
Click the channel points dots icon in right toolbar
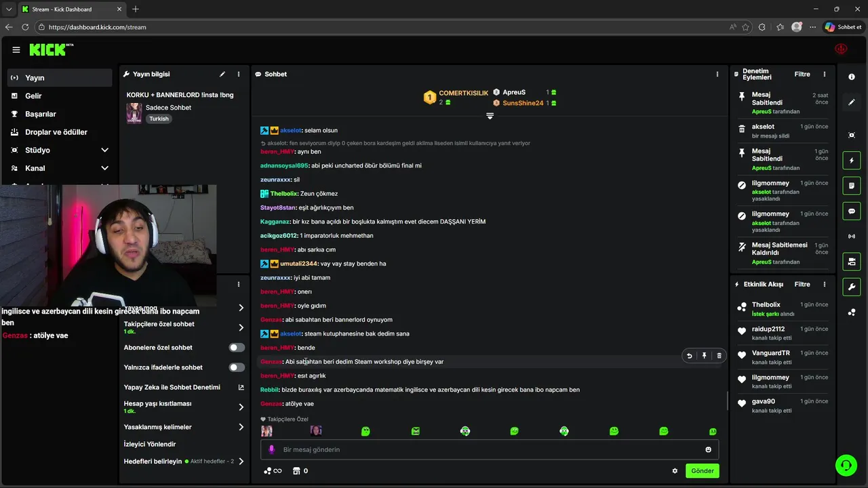tap(852, 312)
